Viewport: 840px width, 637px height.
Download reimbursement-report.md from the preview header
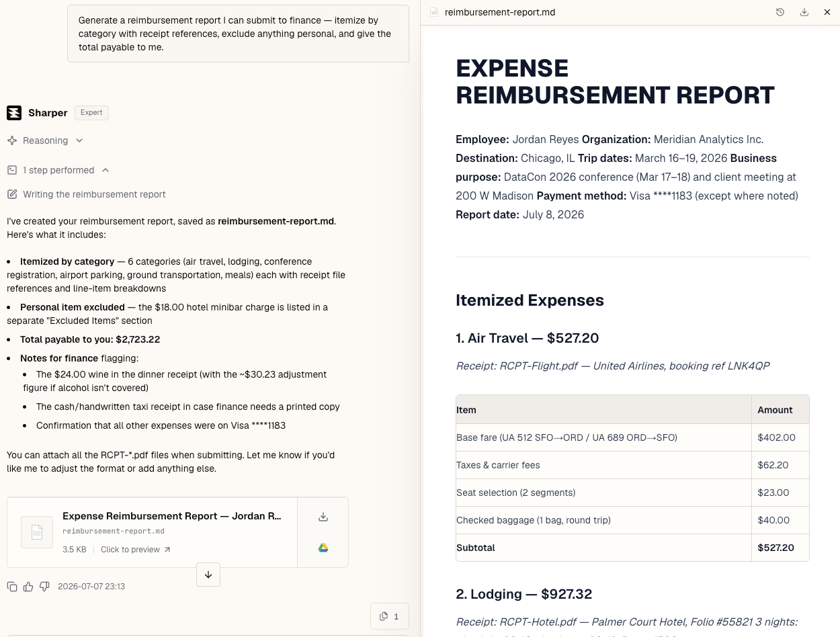click(804, 12)
